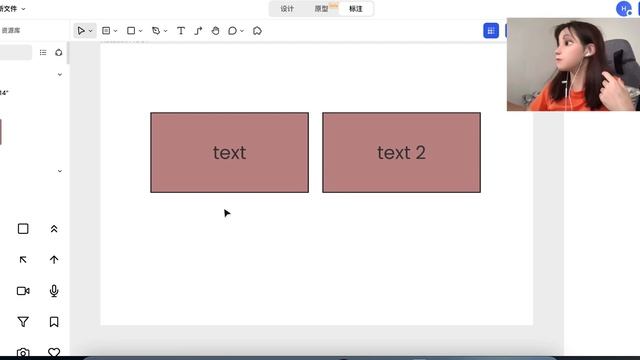Click the assets search field
Viewport: 640px width, 360px height.
[x=16, y=53]
